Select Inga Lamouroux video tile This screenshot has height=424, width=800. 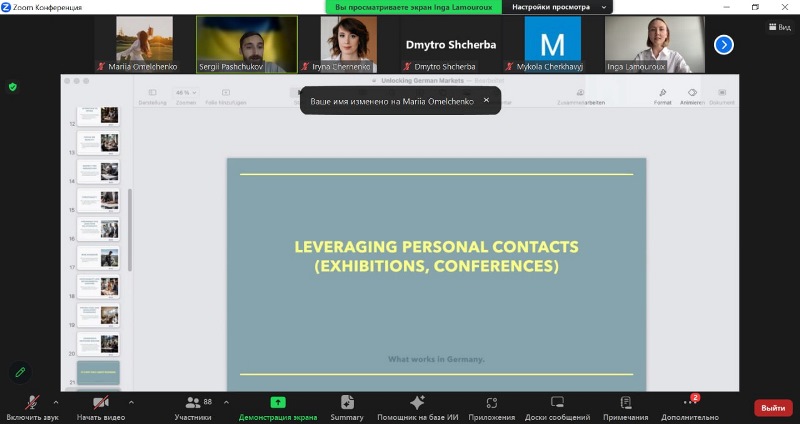point(655,44)
